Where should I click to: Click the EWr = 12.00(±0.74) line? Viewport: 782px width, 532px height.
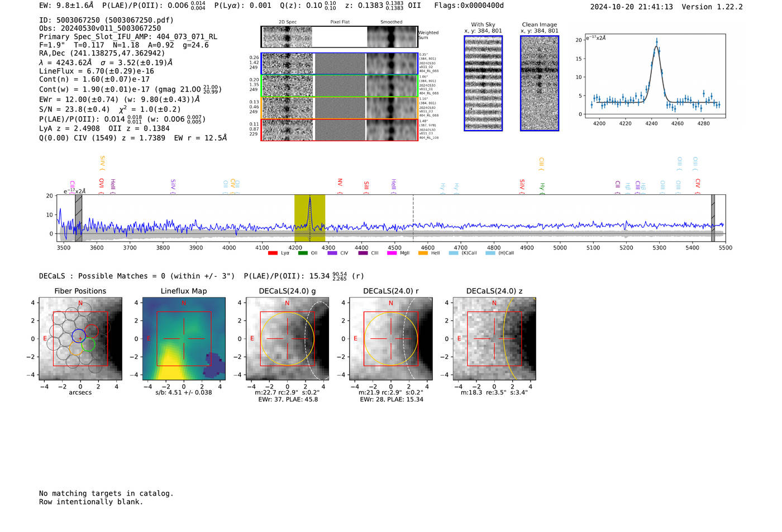pos(120,99)
